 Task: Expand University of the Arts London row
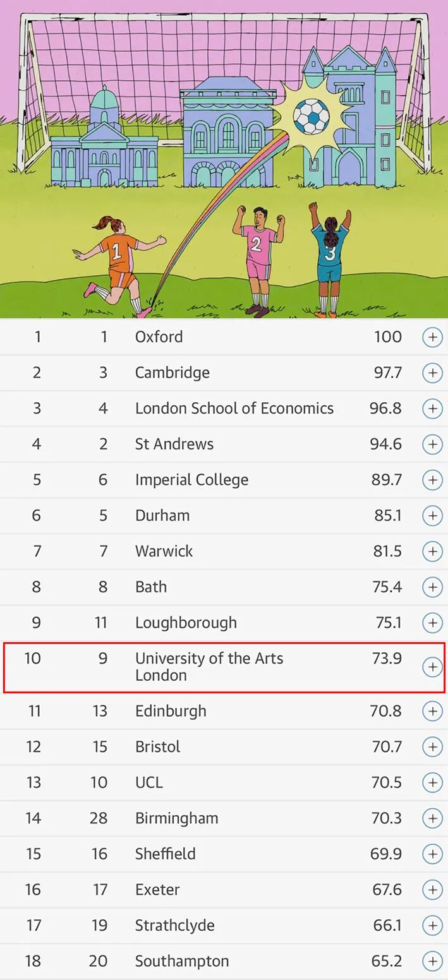432,667
